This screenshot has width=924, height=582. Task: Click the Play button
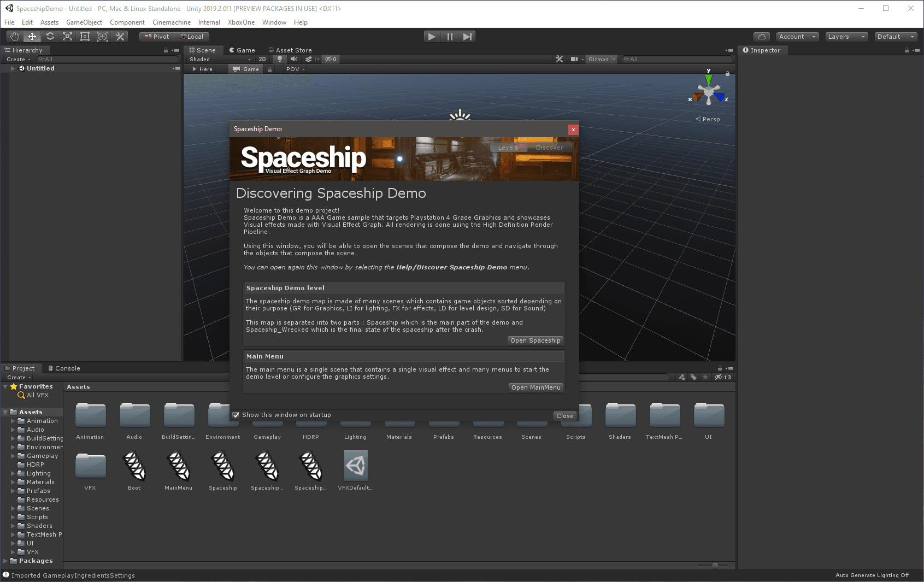click(x=432, y=37)
